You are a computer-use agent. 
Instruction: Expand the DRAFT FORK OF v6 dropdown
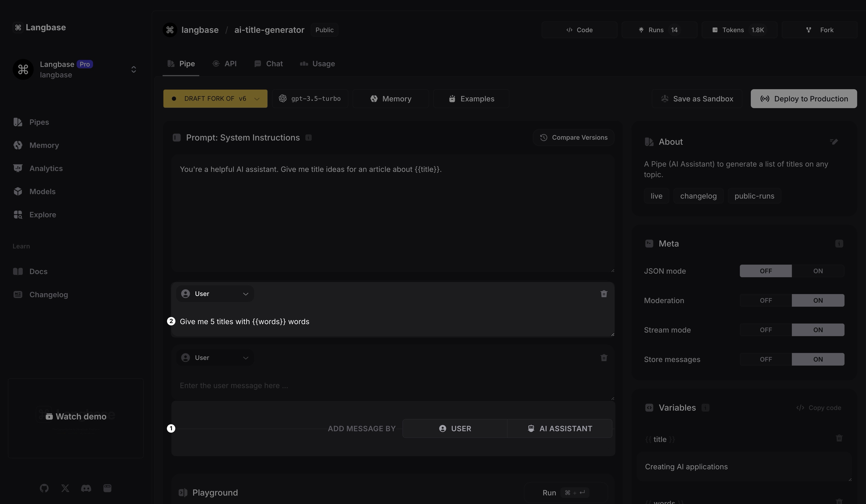[215, 99]
